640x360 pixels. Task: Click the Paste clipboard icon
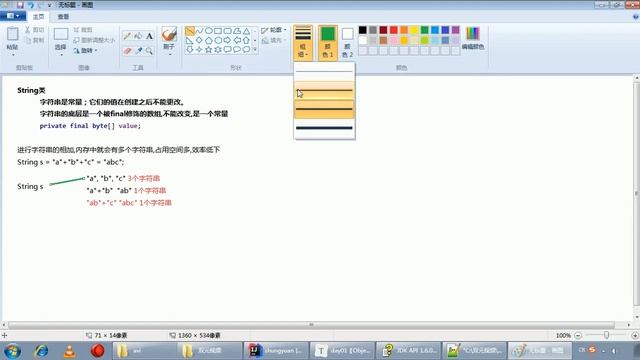(x=12, y=34)
